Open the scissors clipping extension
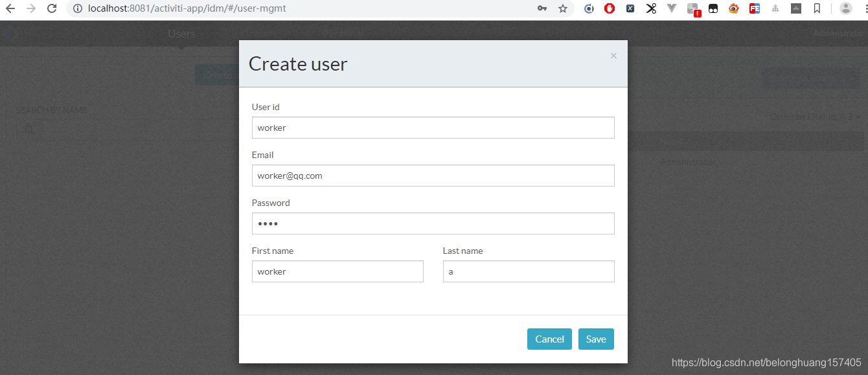The width and height of the screenshot is (868, 375). 651,8
